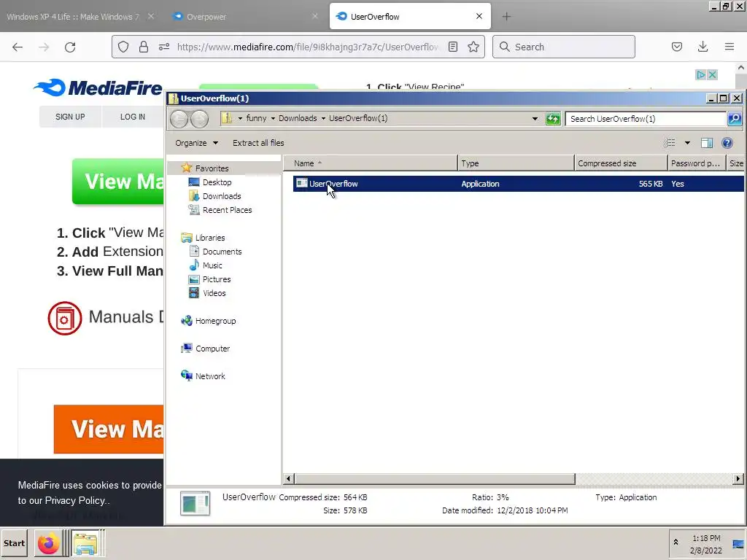The height and width of the screenshot is (560, 747).
Task: Close the Windows XP 4 Life tab
Action: click(x=150, y=16)
